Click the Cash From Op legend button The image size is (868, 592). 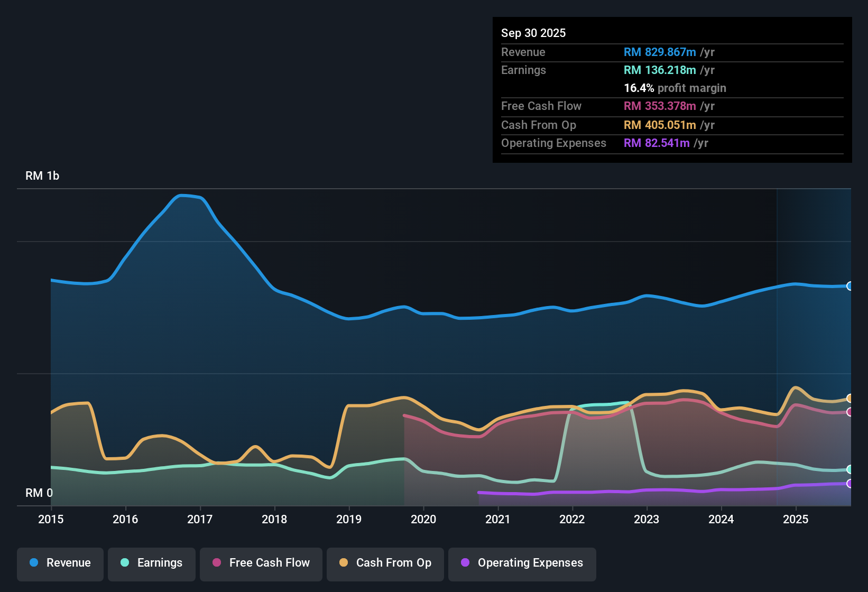[385, 563]
